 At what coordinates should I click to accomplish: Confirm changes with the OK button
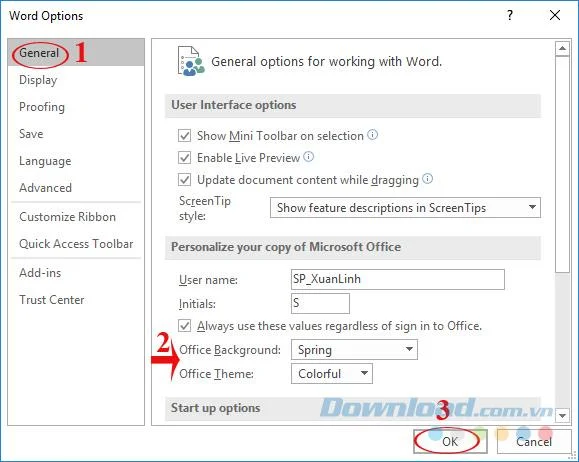click(x=450, y=441)
